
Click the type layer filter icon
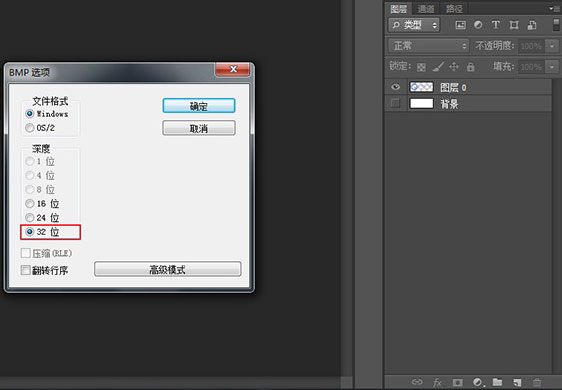(x=496, y=25)
